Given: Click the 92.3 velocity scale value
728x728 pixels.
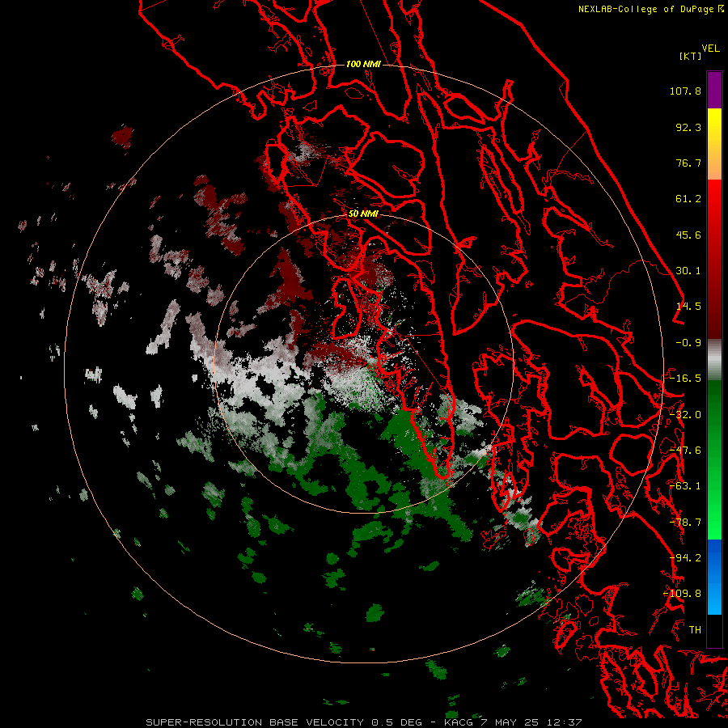Looking at the screenshot, I should (x=688, y=127).
